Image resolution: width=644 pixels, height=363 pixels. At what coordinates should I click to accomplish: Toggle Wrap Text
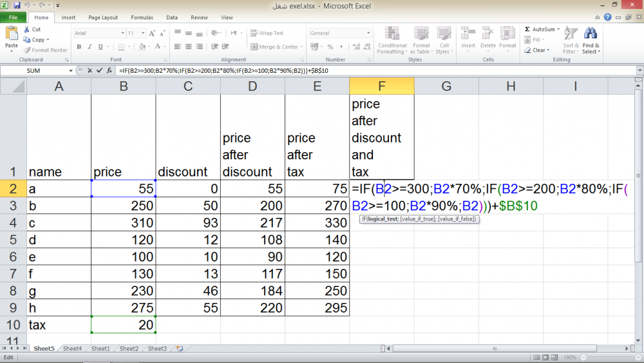(x=267, y=34)
